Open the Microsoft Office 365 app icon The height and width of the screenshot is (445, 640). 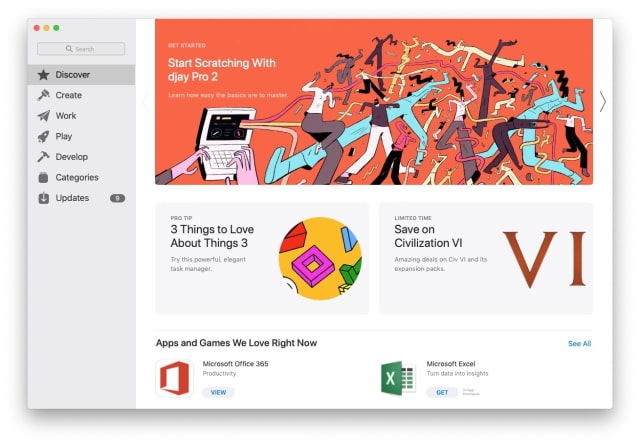[x=175, y=378]
